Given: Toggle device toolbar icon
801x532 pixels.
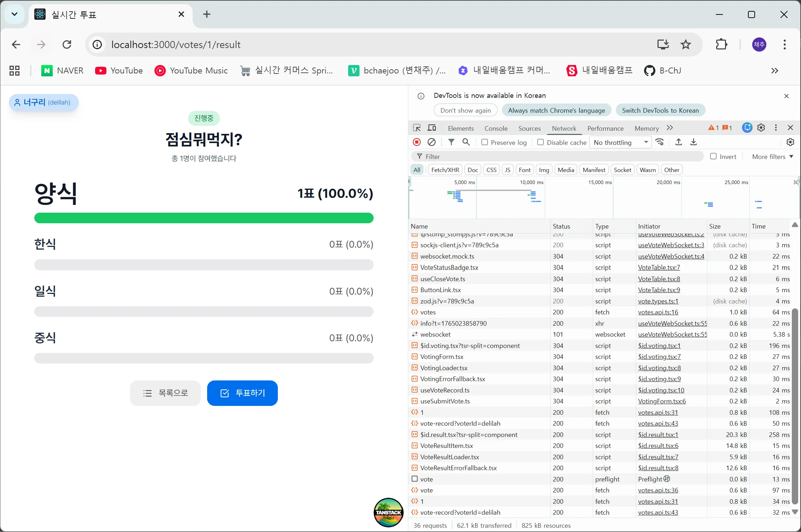Looking at the screenshot, I should [432, 128].
